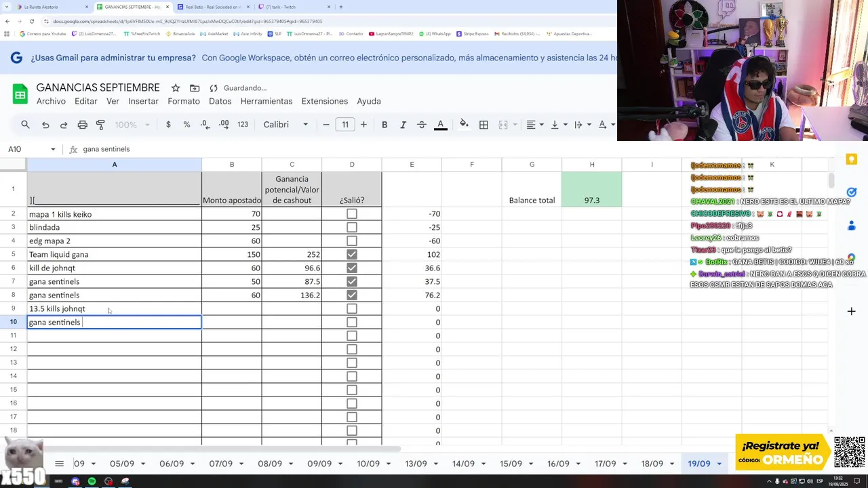Uncheck the ¿Salió? box in row 8

[x=351, y=296]
